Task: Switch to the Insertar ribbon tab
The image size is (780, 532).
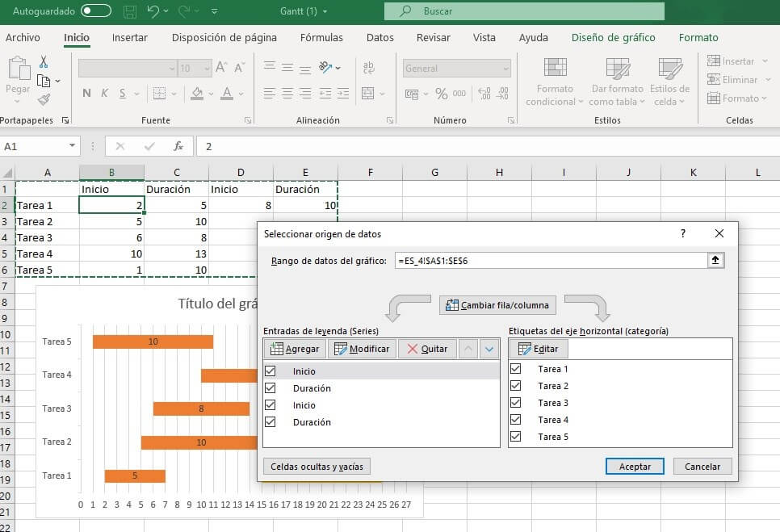Action: [x=129, y=38]
